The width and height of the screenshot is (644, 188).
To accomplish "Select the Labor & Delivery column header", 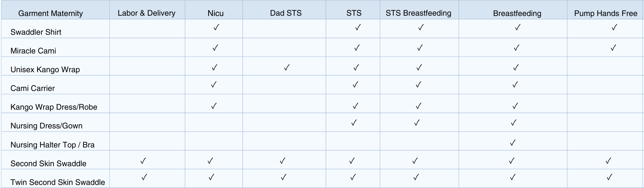I will click(147, 13).
